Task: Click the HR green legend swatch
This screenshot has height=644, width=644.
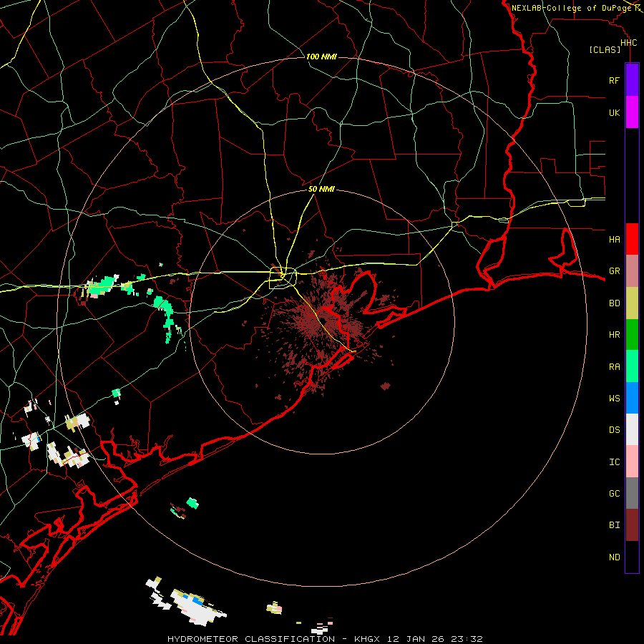Action: point(632,335)
